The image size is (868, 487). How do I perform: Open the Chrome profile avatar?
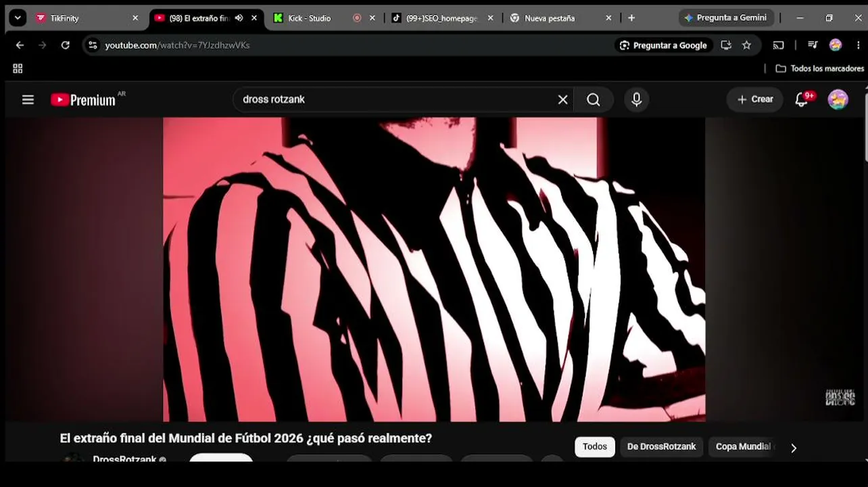(x=836, y=45)
